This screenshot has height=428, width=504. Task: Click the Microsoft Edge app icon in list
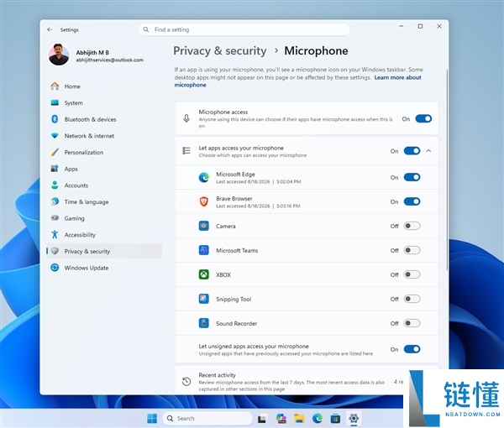point(204,177)
